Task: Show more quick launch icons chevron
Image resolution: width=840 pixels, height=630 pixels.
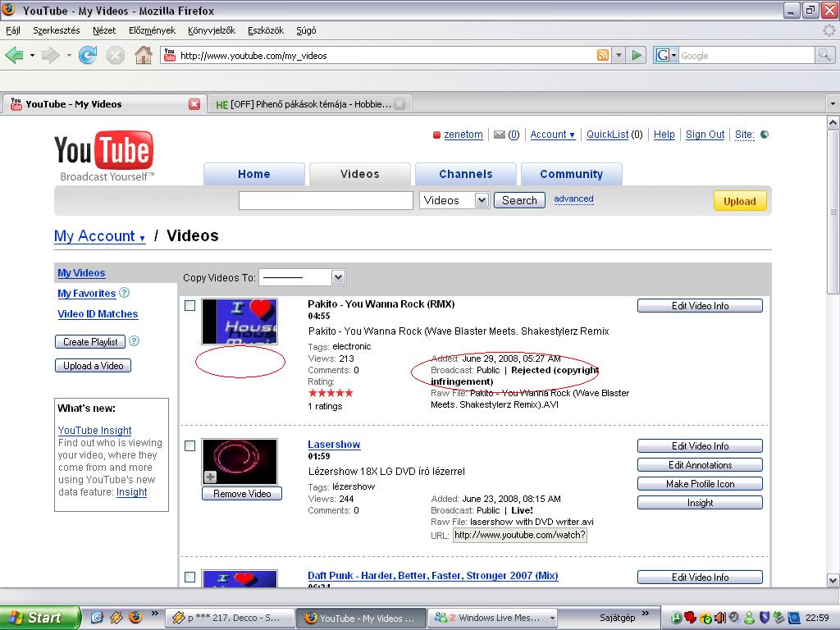Action: [x=155, y=614]
